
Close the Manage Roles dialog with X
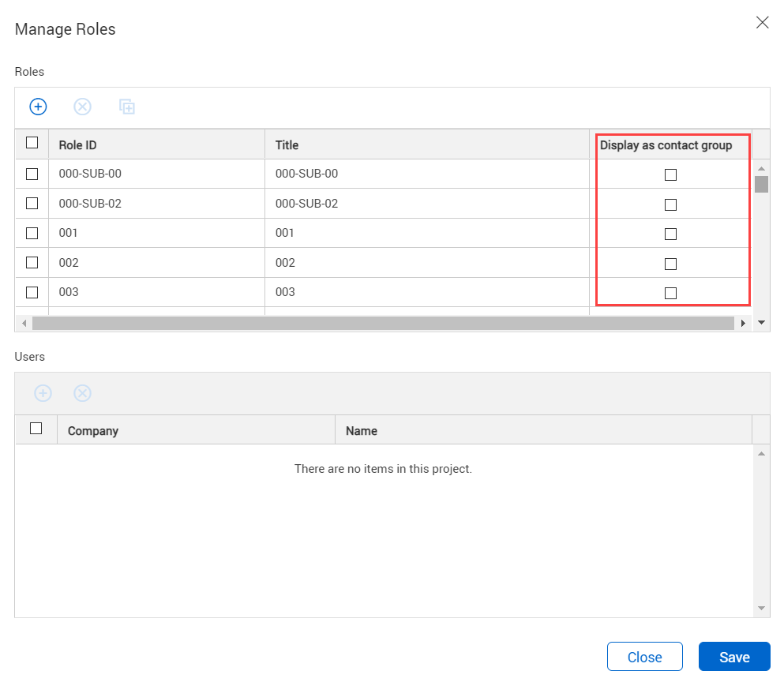pos(762,22)
